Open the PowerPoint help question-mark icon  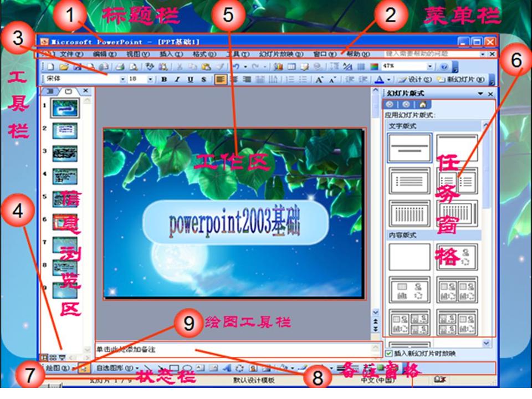(444, 67)
